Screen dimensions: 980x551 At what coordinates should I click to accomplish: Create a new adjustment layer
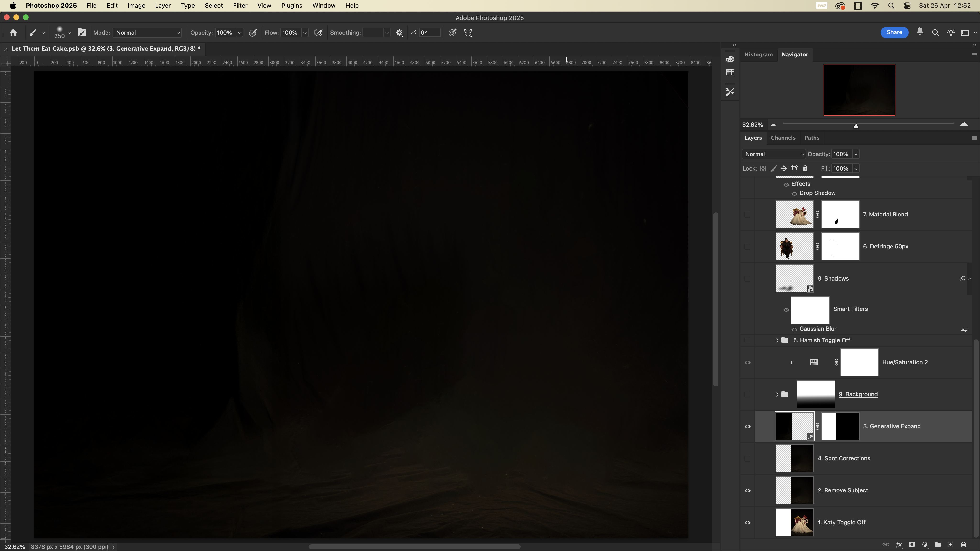(x=925, y=545)
